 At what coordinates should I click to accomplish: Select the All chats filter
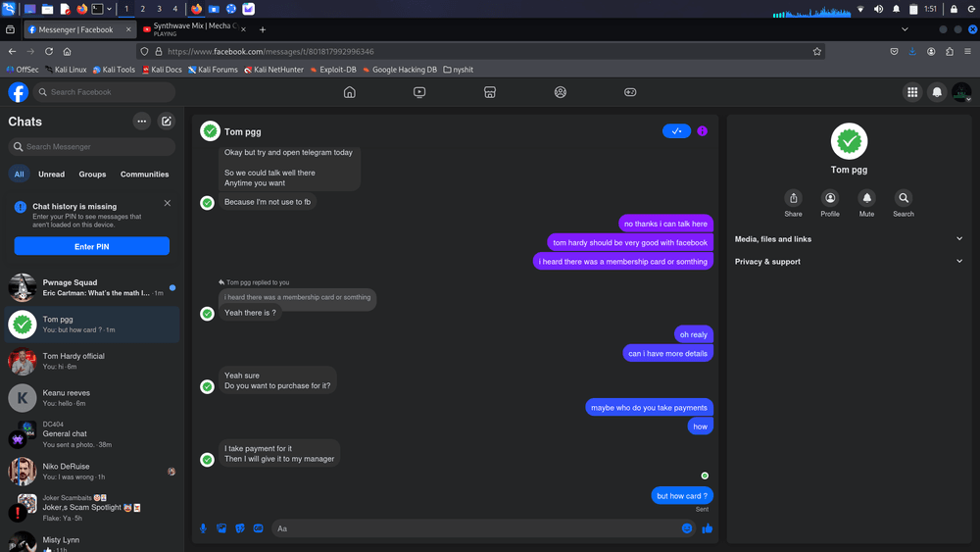(20, 175)
